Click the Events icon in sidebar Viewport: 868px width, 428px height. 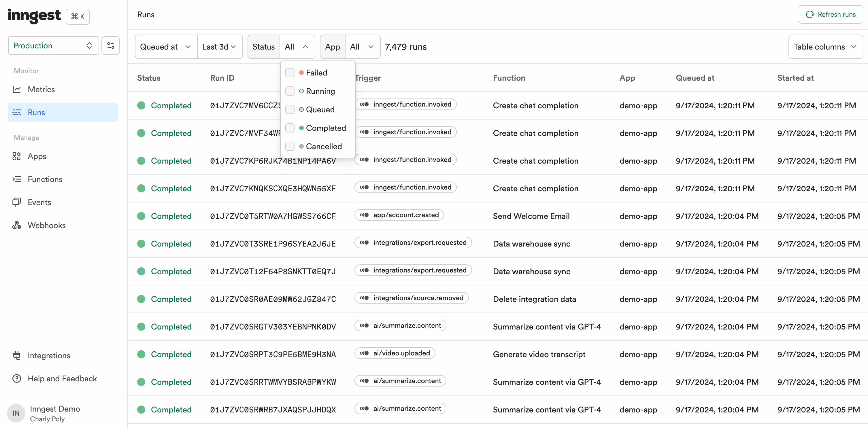[x=17, y=202]
